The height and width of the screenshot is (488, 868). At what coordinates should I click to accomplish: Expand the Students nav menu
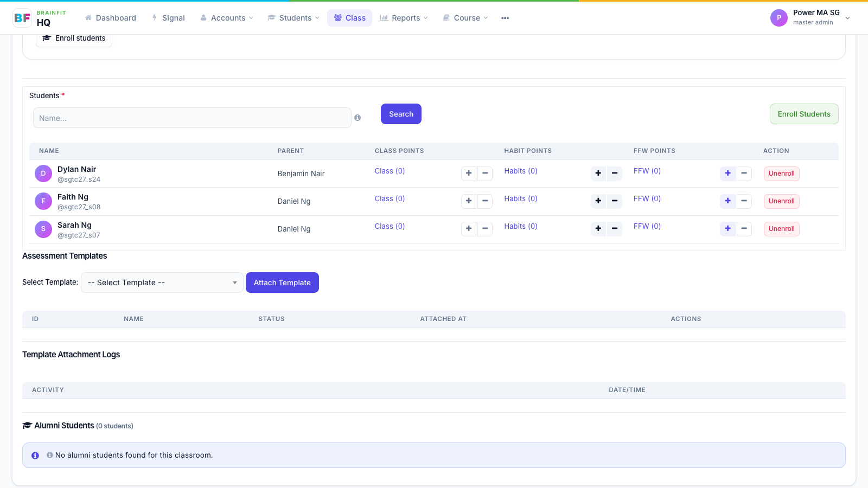point(294,18)
